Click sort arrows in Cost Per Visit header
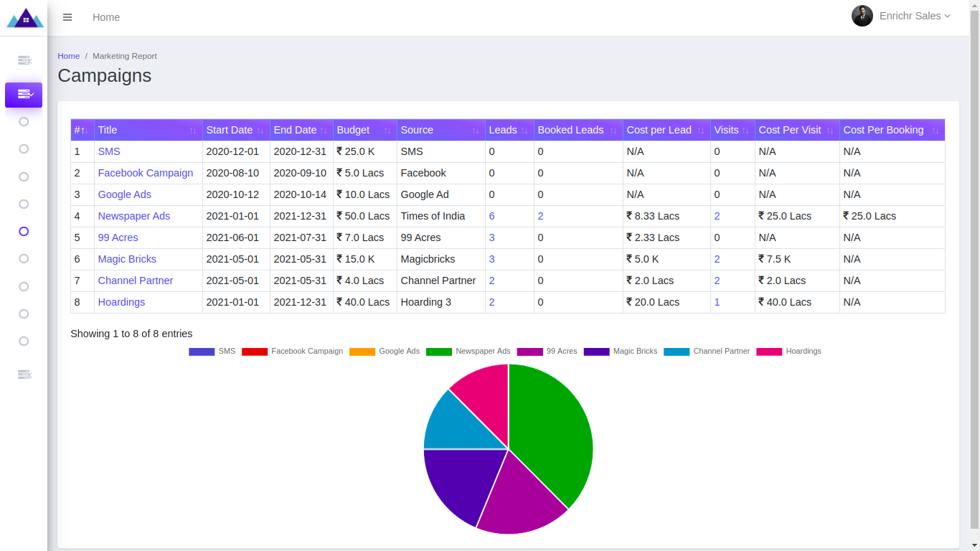 [x=830, y=131]
